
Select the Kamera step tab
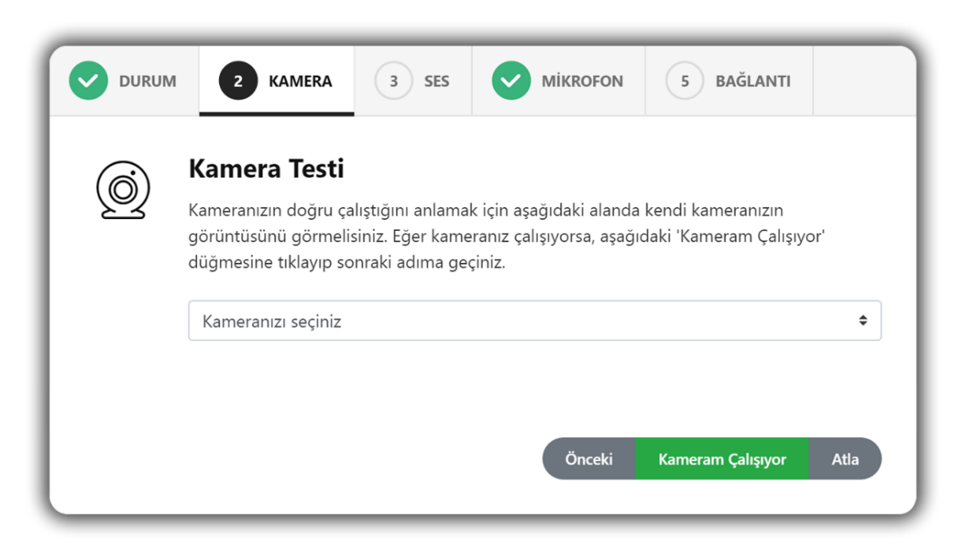(x=277, y=80)
